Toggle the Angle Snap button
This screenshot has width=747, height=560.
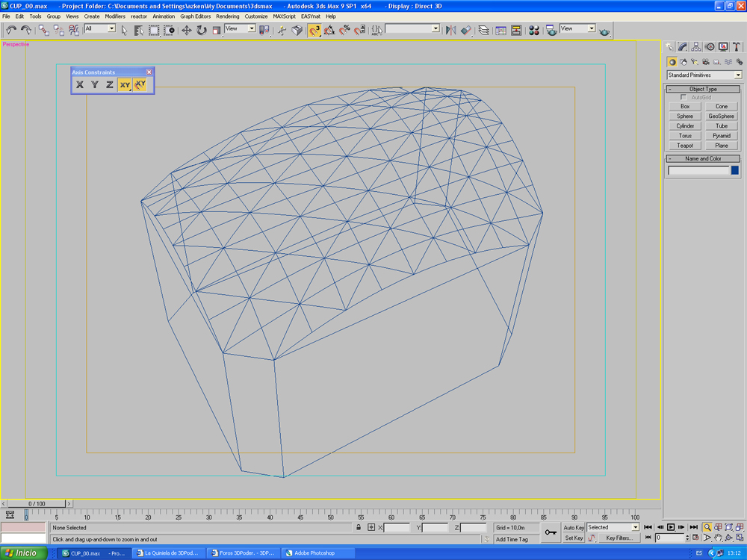[329, 31]
